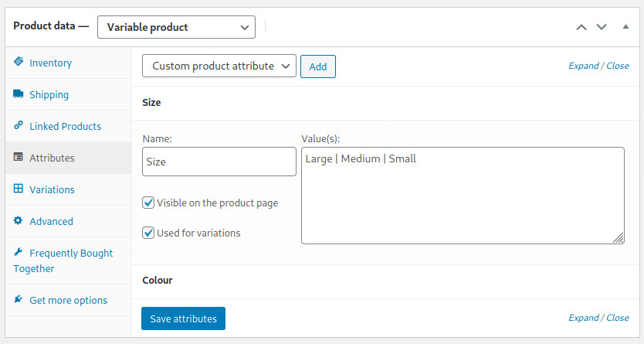644x344 pixels.
Task: Click the Inventory tag icon
Action: click(x=19, y=62)
